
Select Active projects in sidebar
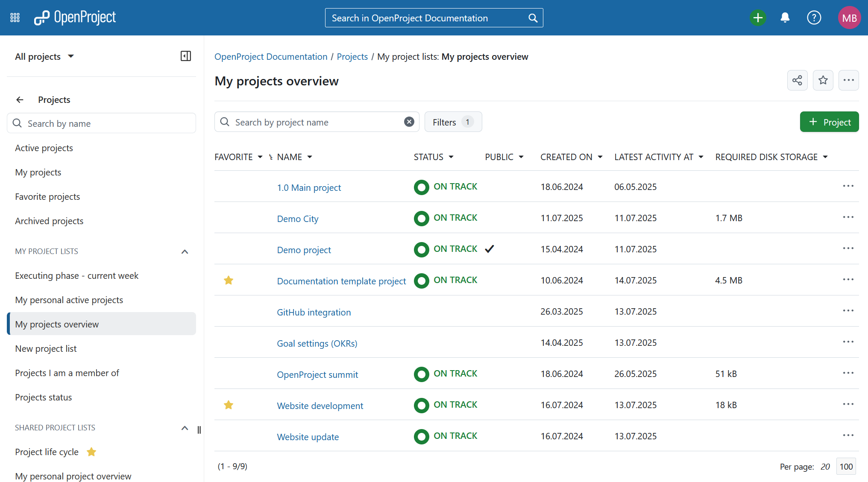click(101, 148)
